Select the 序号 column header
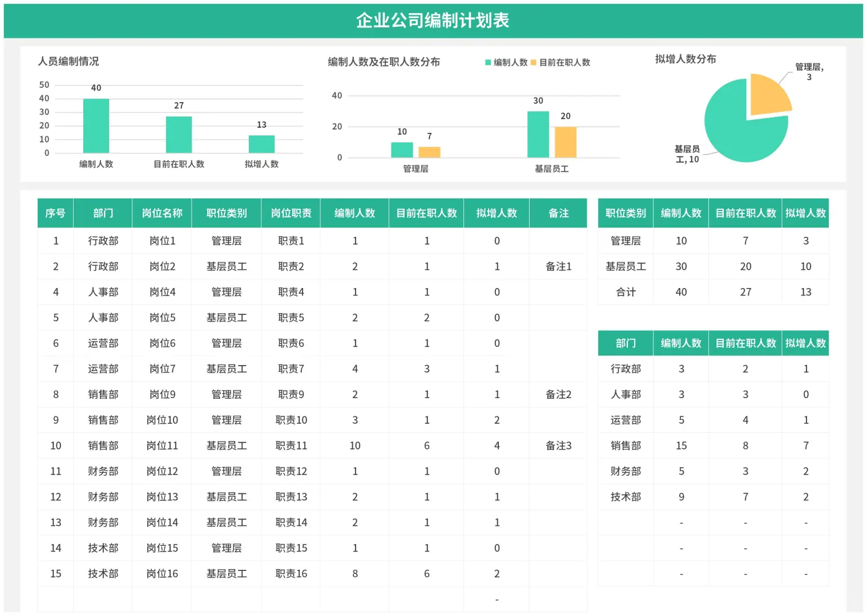The height and width of the screenshot is (616, 867). point(55,213)
